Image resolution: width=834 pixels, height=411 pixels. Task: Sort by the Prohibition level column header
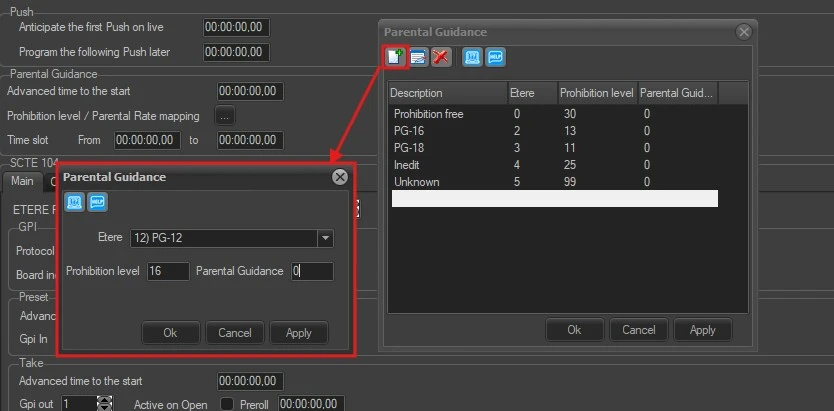597,93
